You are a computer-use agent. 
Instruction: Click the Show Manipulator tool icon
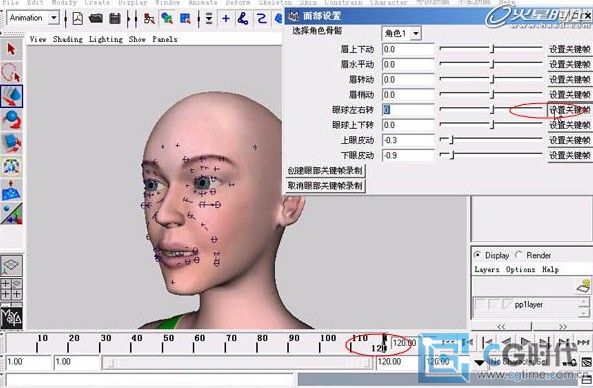tap(11, 214)
